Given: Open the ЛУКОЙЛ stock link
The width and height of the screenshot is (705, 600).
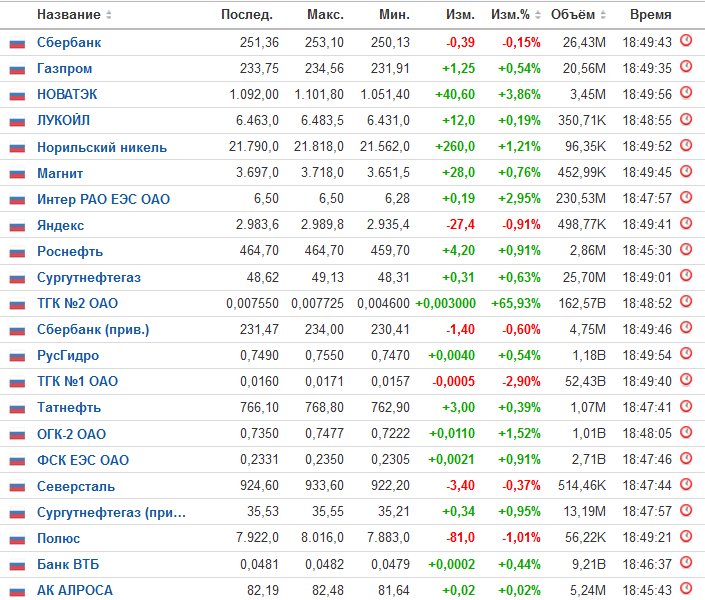Looking at the screenshot, I should click(63, 121).
